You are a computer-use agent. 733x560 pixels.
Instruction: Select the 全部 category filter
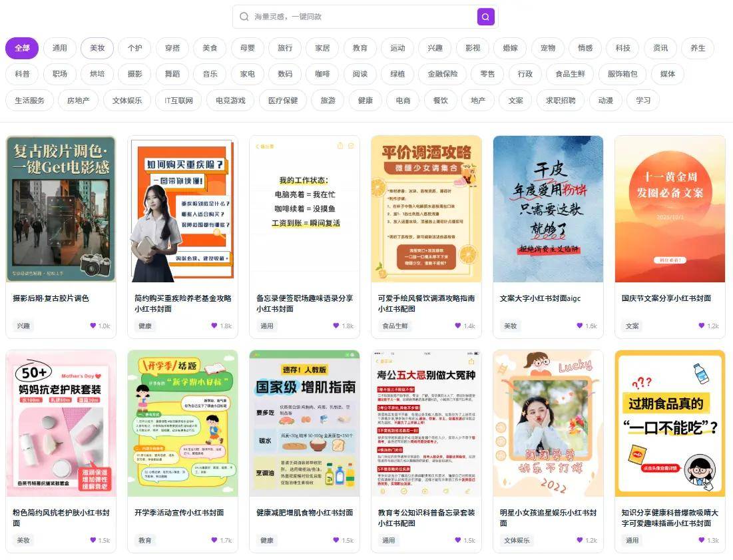[23, 48]
